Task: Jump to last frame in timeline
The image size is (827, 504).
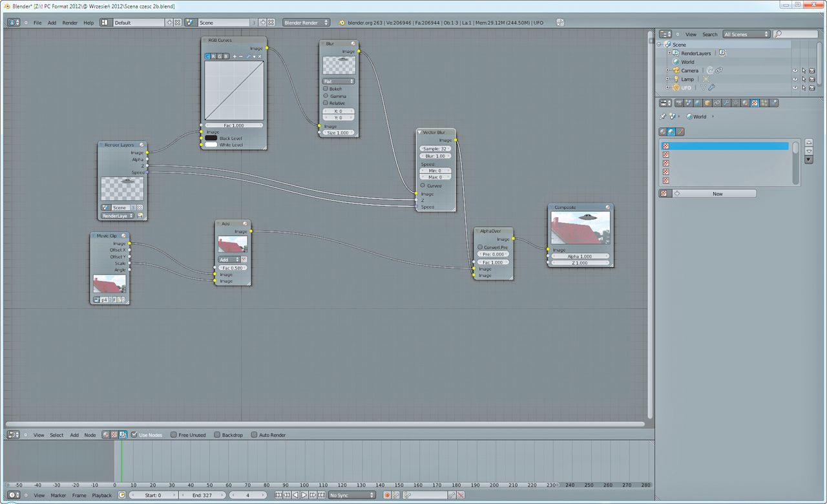Action: 321,495
